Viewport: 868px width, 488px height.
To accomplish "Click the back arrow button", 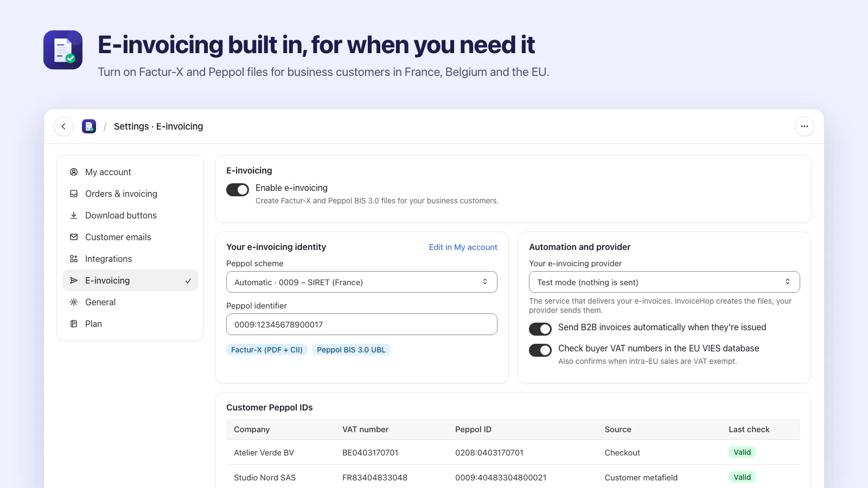I will (63, 126).
